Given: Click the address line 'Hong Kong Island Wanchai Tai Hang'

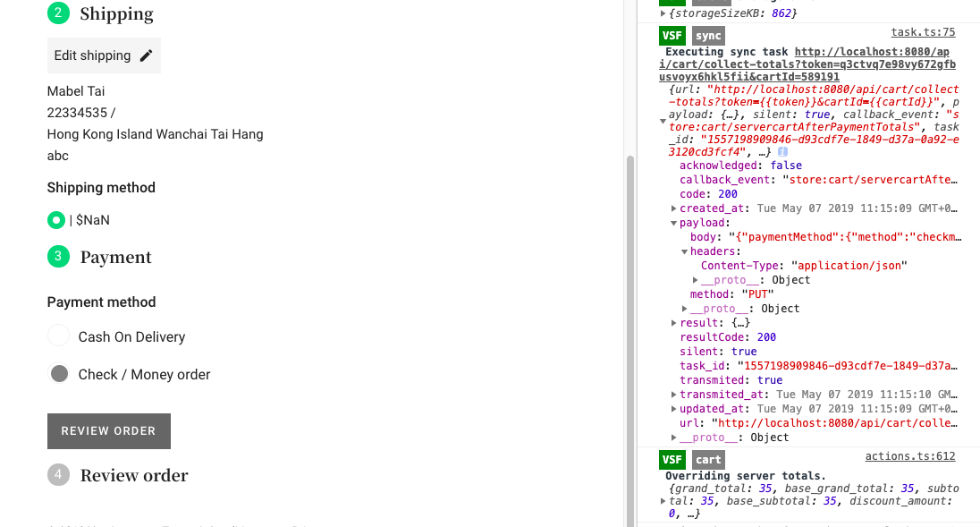Looking at the screenshot, I should click(x=155, y=134).
